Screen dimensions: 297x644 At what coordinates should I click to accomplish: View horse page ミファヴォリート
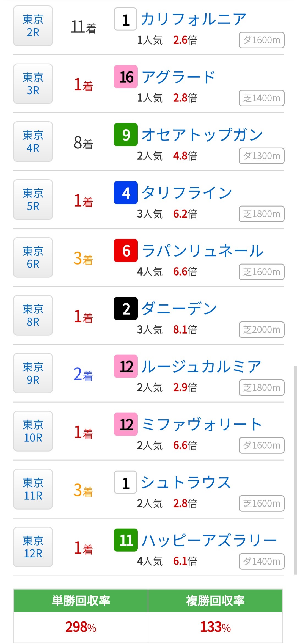tap(202, 424)
